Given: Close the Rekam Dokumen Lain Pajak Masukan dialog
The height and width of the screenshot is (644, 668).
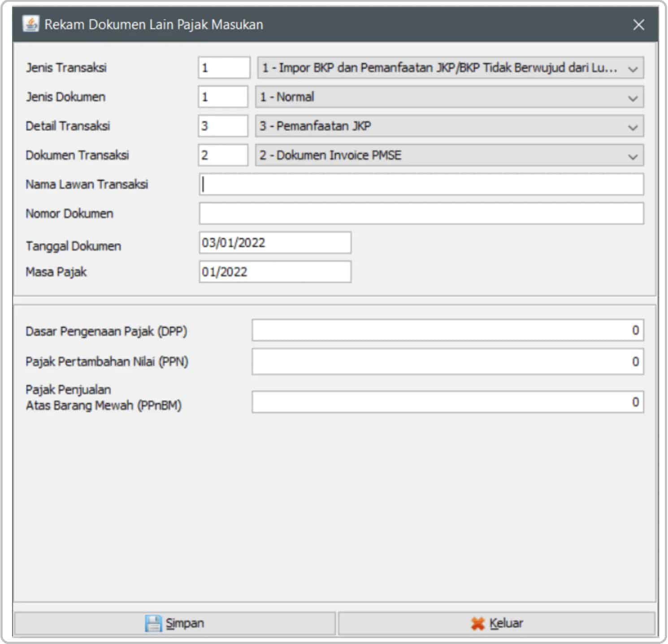Looking at the screenshot, I should pos(638,25).
